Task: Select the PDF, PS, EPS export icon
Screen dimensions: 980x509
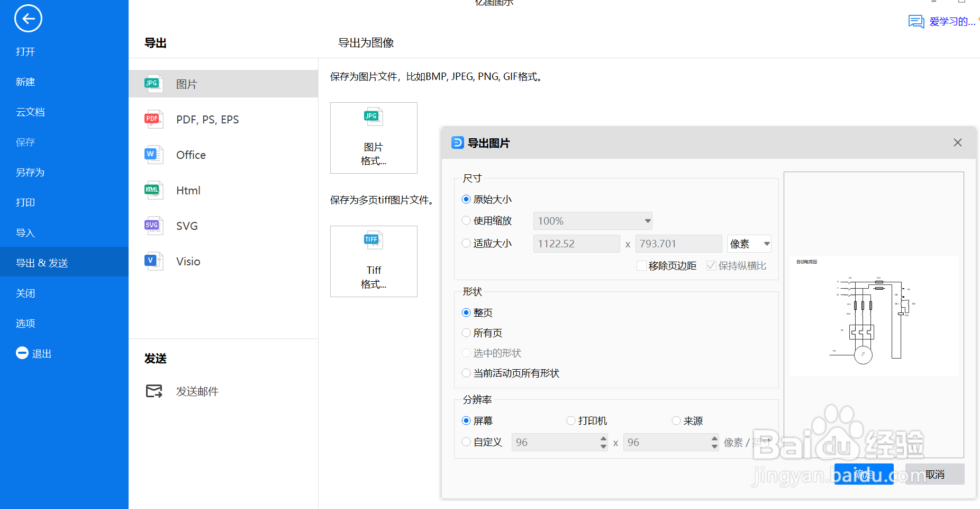Action: pos(152,119)
